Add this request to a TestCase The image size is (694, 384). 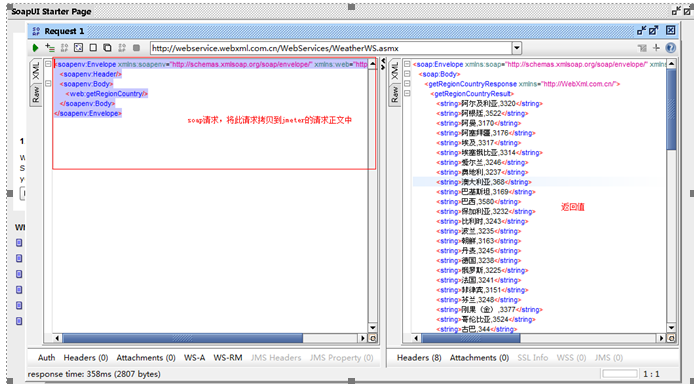point(50,48)
